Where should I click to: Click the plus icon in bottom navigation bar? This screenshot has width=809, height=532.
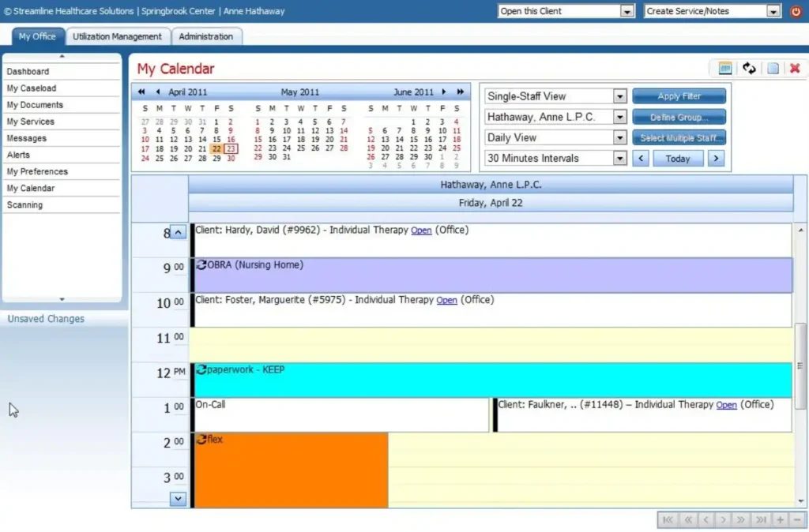779,519
